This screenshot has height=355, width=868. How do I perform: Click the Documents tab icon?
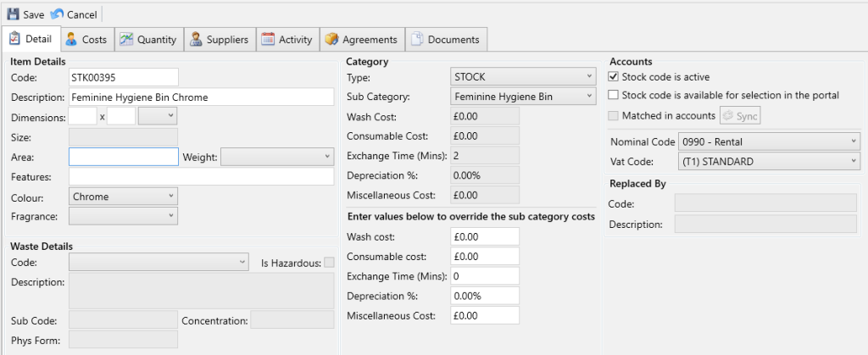[417, 39]
